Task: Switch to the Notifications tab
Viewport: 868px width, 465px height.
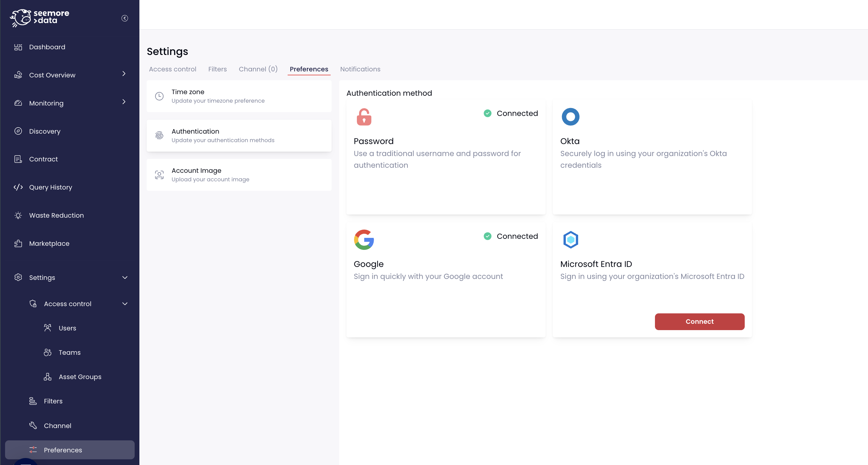Action: pyautogui.click(x=360, y=69)
